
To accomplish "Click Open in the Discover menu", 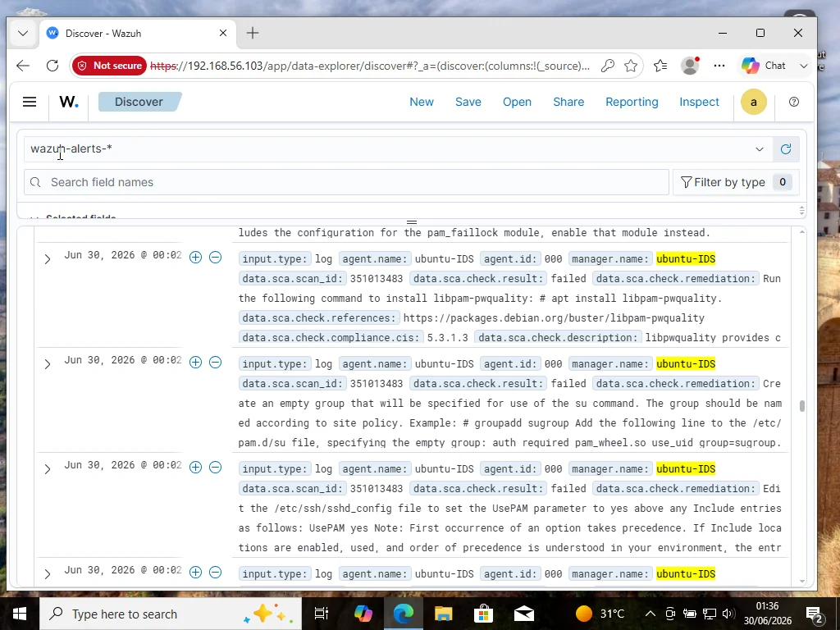I will [x=517, y=102].
